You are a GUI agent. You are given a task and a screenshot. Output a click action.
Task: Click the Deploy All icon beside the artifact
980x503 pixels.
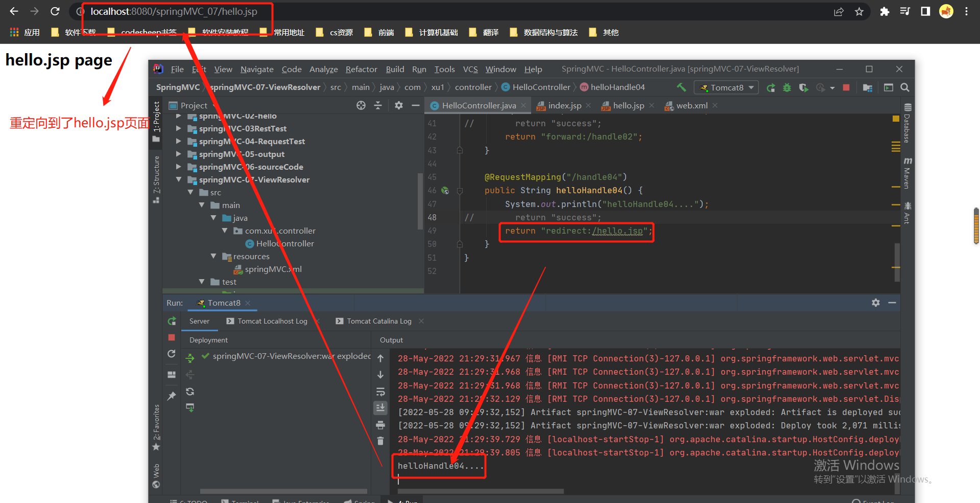(190, 358)
